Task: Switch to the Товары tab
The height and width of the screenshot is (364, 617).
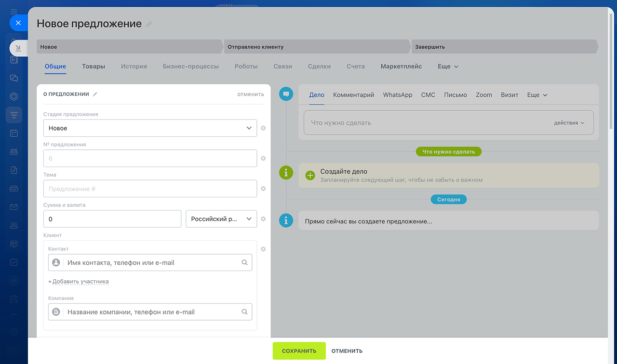Action: (x=94, y=66)
